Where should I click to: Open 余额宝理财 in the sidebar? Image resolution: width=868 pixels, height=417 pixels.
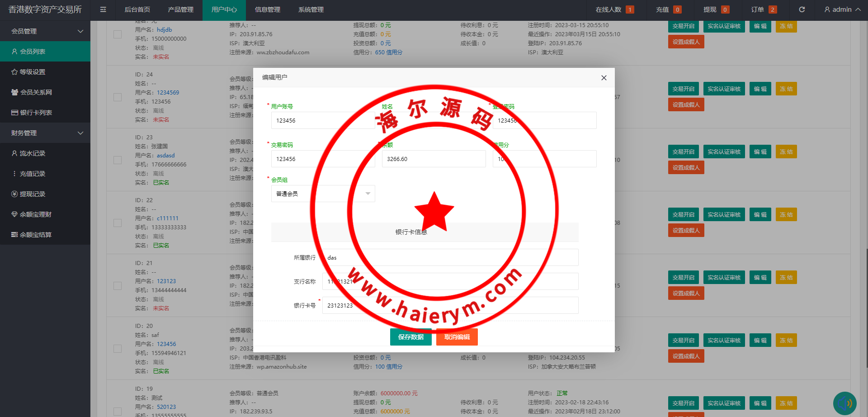pos(45,214)
